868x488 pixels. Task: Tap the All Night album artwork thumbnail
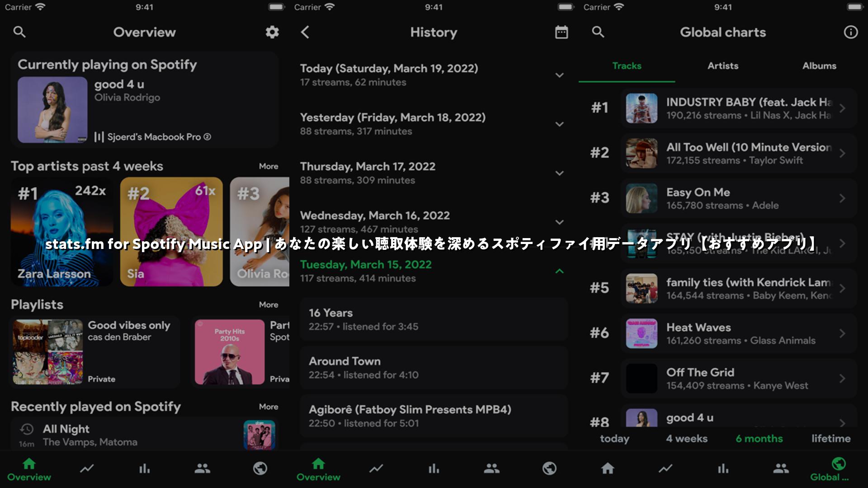click(259, 435)
